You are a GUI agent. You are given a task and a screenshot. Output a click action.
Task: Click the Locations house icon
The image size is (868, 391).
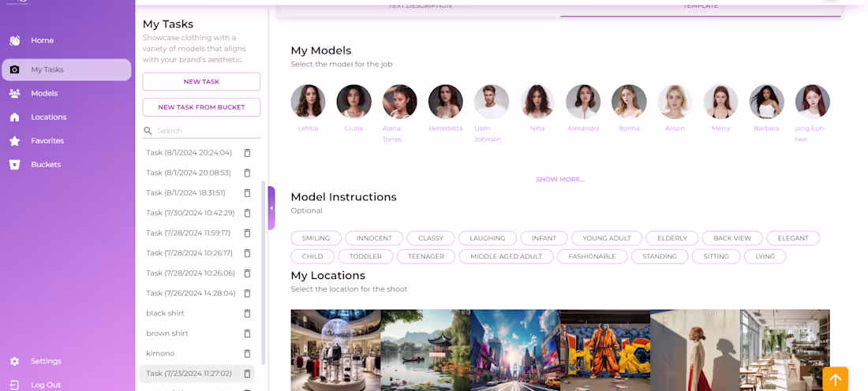point(15,117)
